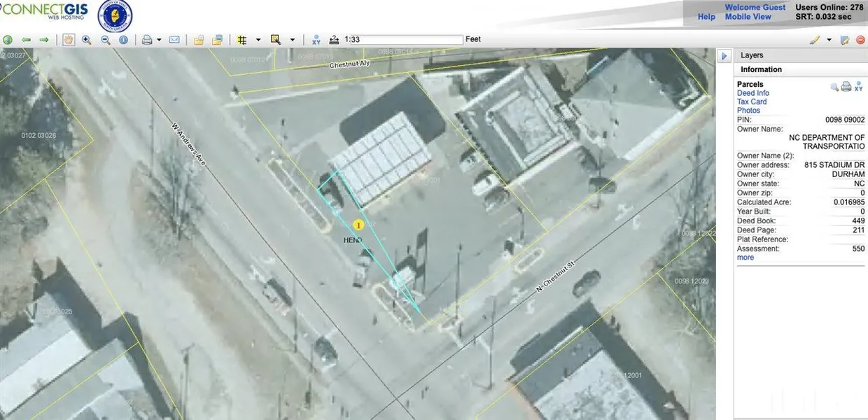Expand the grid selection tool dropdown
868x420 pixels.
[x=258, y=40]
